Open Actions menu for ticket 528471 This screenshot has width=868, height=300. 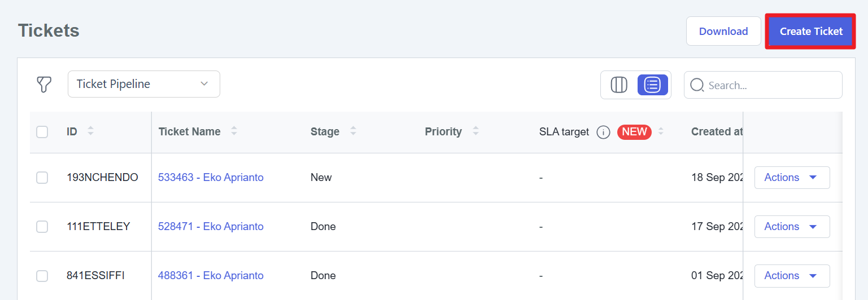click(x=792, y=227)
